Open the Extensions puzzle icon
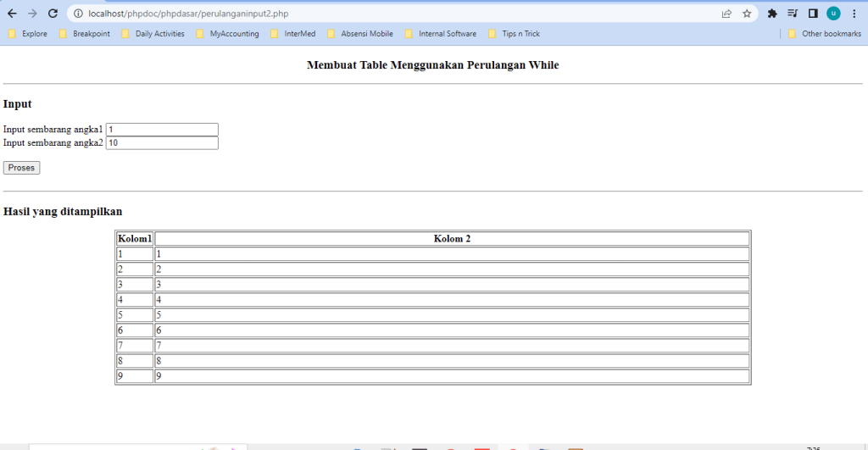868x450 pixels. [772, 14]
